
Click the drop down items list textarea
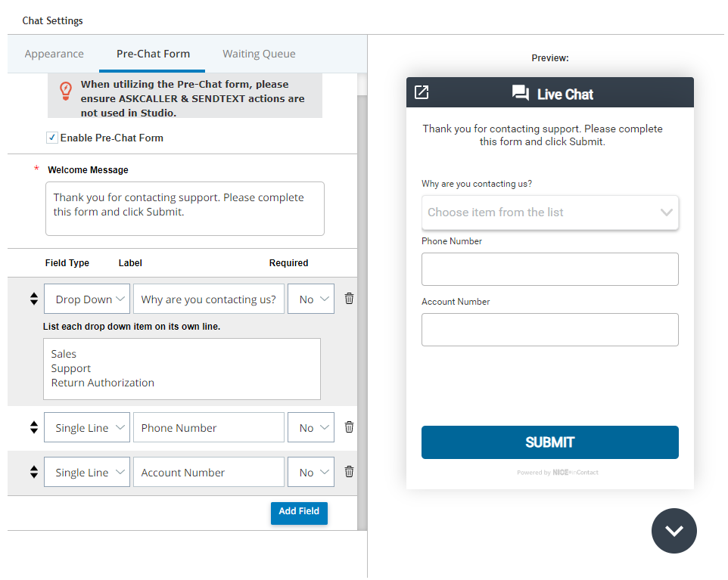pos(182,369)
